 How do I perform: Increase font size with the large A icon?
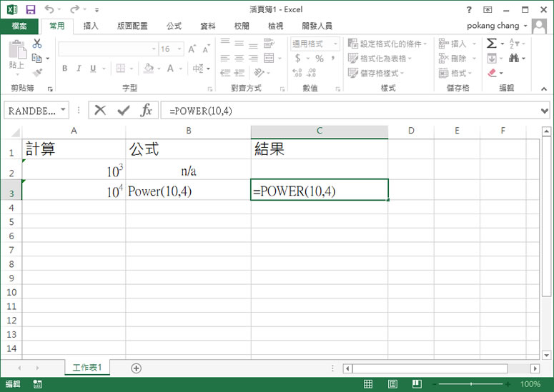click(x=192, y=49)
